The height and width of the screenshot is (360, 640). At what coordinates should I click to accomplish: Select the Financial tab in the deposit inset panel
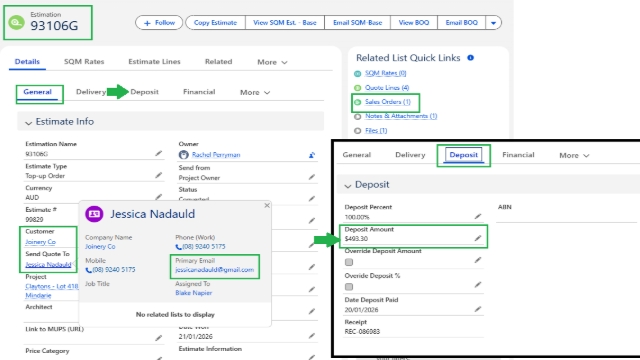point(518,155)
